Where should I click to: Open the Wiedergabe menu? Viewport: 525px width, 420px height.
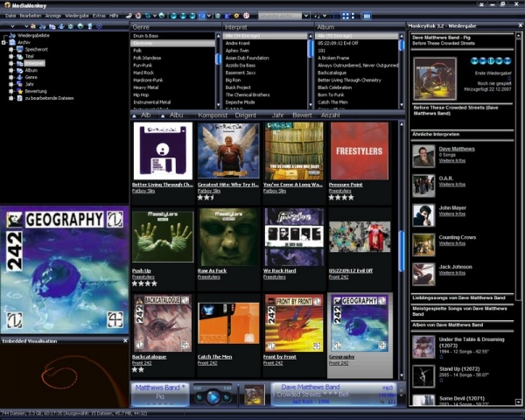79,16
